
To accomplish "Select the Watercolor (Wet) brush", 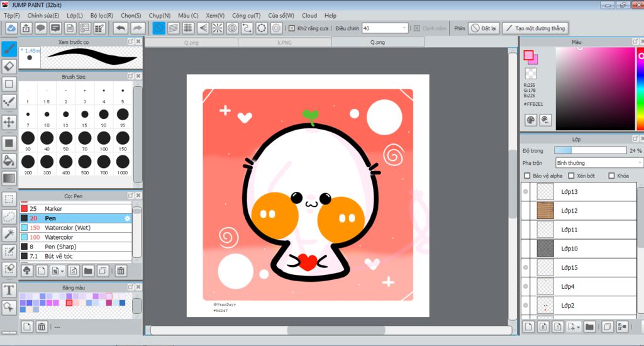I will tap(75, 228).
